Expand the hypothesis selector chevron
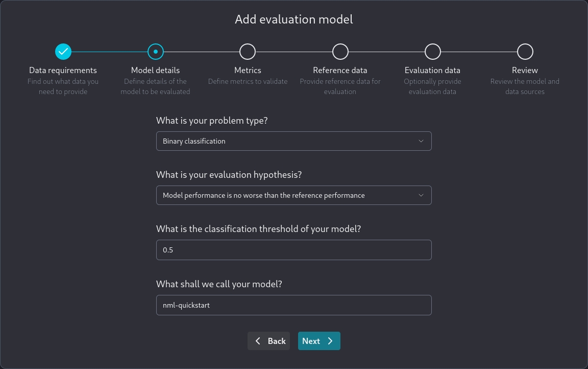 [x=421, y=195]
